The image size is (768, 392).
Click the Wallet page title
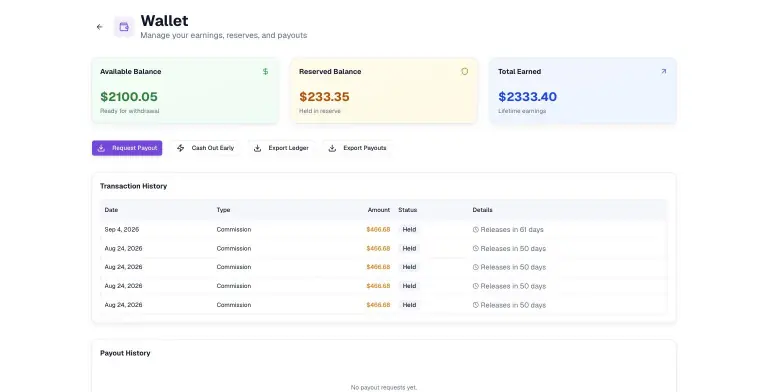point(165,21)
